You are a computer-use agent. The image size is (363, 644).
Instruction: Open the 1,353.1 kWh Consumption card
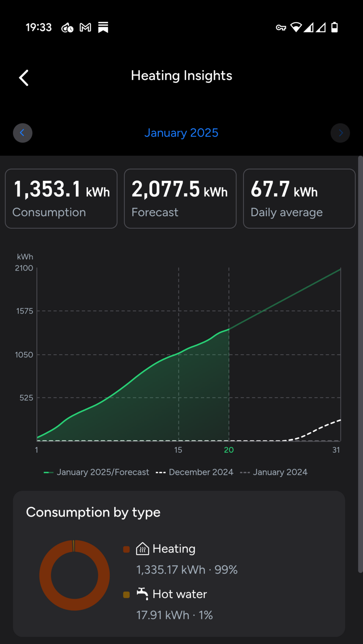pos(61,198)
